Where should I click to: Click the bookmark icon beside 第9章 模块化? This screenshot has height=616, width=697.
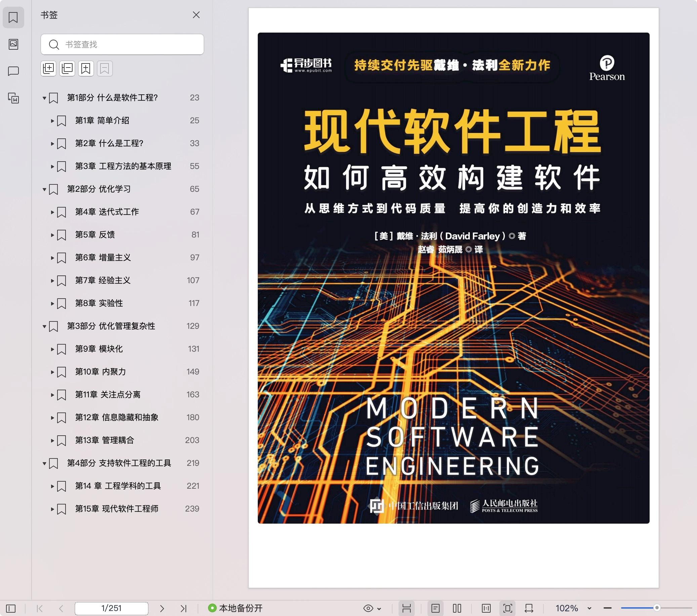[x=61, y=349]
